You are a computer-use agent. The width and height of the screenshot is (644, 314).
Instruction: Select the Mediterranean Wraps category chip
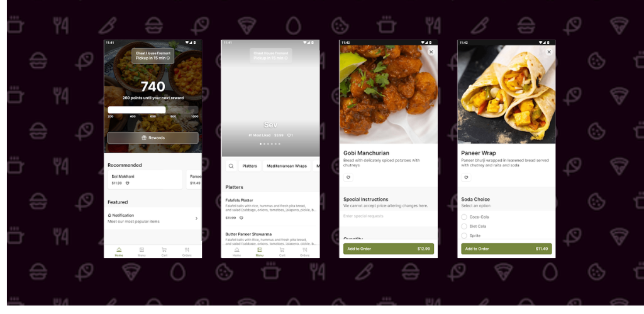tap(287, 166)
